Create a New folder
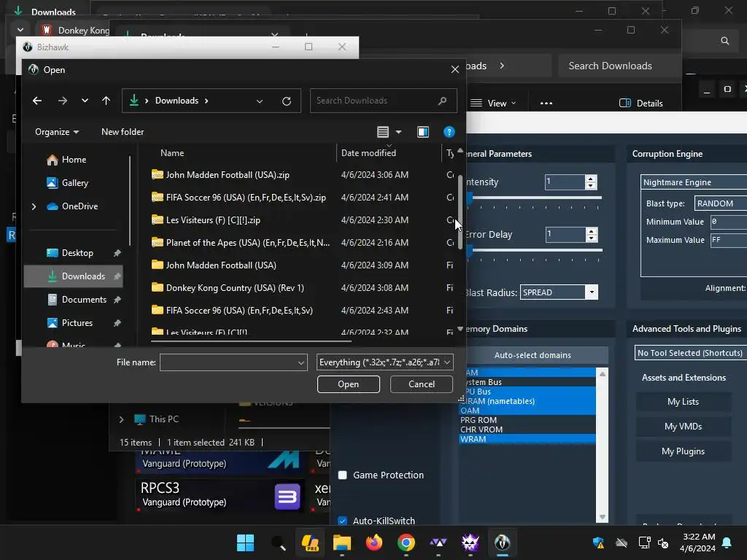The image size is (747, 560). point(123,132)
